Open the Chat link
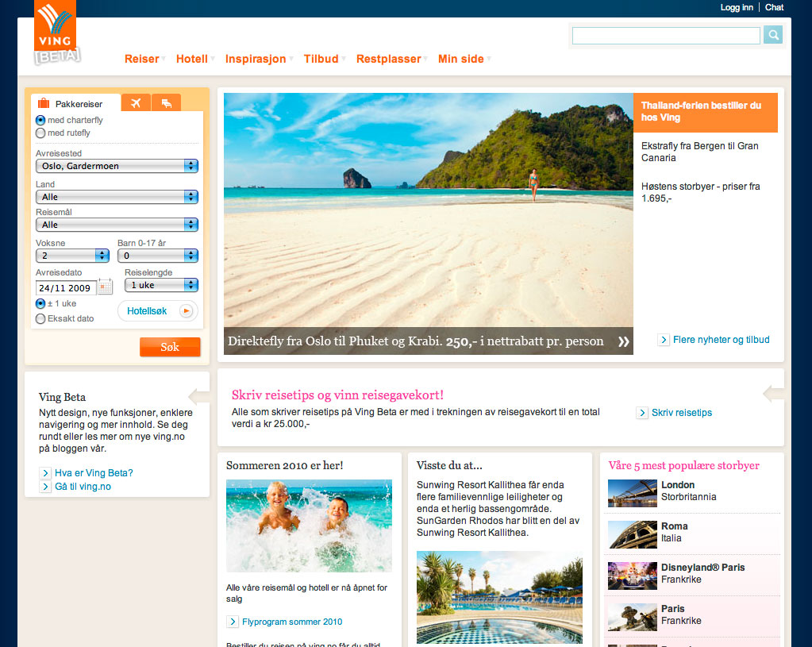The image size is (812, 647). [x=774, y=7]
